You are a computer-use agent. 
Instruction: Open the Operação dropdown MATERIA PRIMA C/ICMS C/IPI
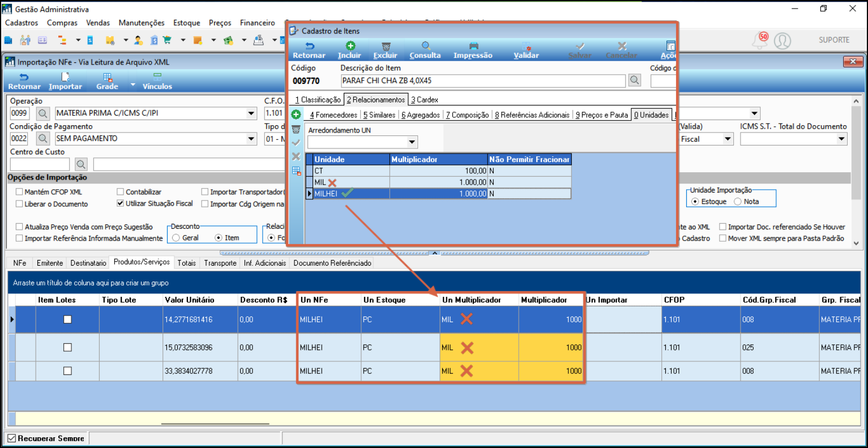coord(251,113)
